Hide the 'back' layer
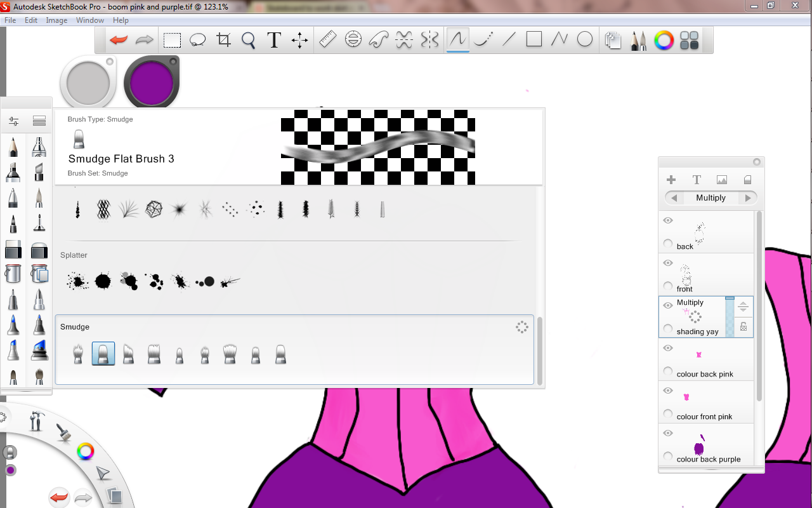 (668, 220)
